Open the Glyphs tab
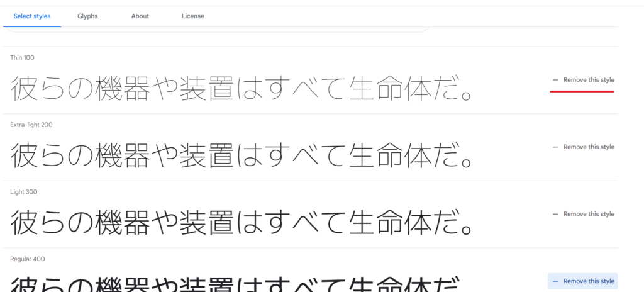 click(87, 16)
